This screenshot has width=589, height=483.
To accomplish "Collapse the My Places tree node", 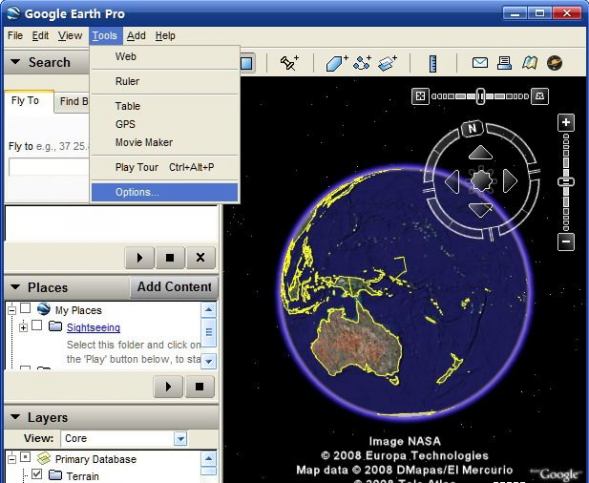I will click(x=12, y=311).
